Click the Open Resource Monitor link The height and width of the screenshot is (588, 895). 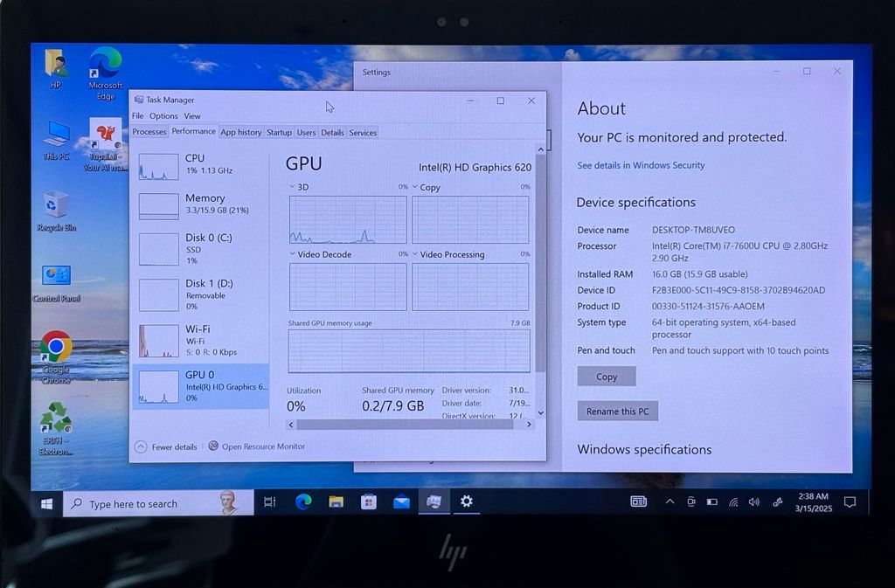[263, 446]
